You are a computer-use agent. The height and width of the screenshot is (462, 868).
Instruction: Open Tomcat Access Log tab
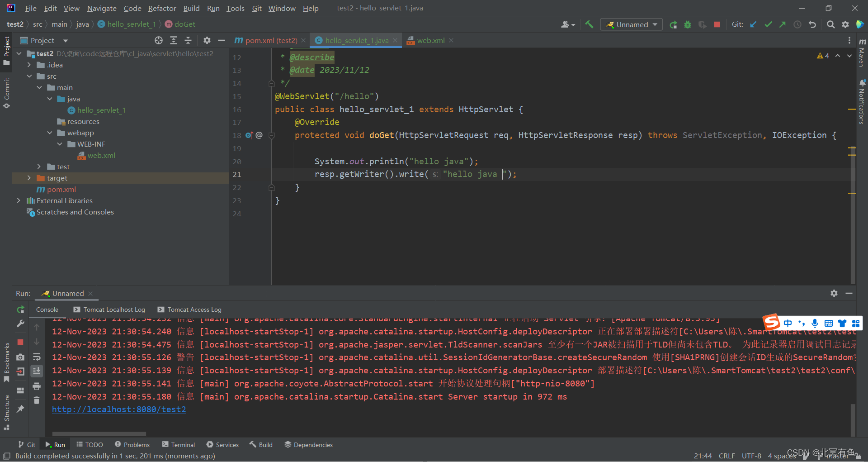click(x=190, y=310)
